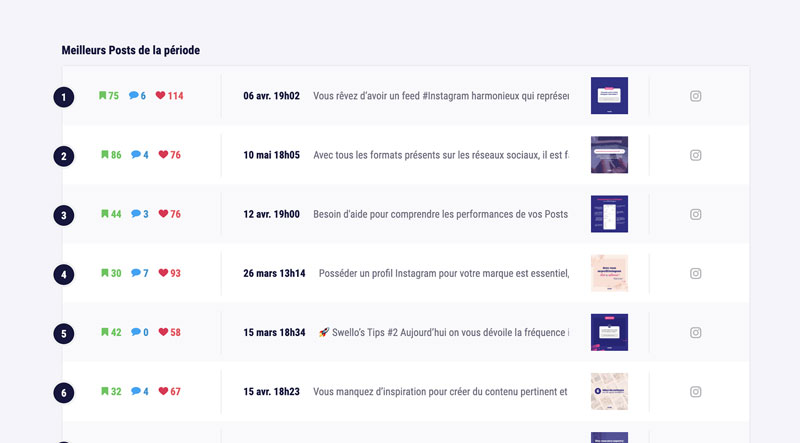The image size is (800, 443).
Task: Open the post starting "Besoin d'aide pour comprendre"
Action: point(440,214)
